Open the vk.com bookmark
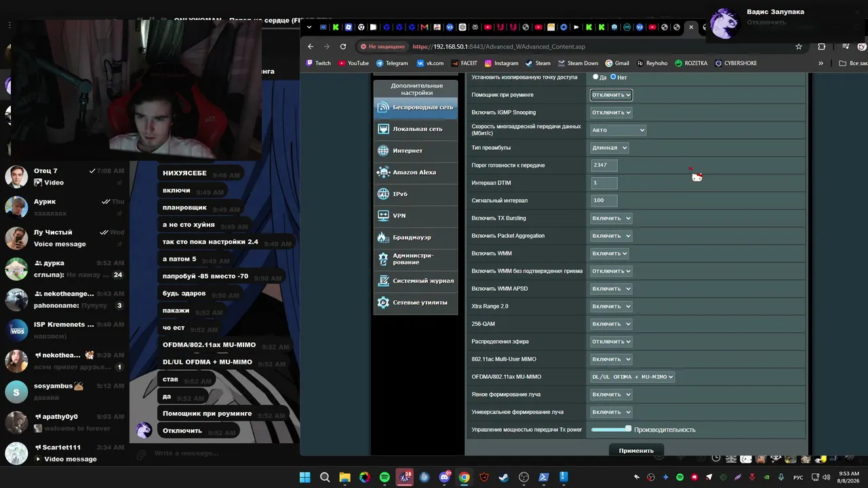The image size is (868, 488). 430,63
